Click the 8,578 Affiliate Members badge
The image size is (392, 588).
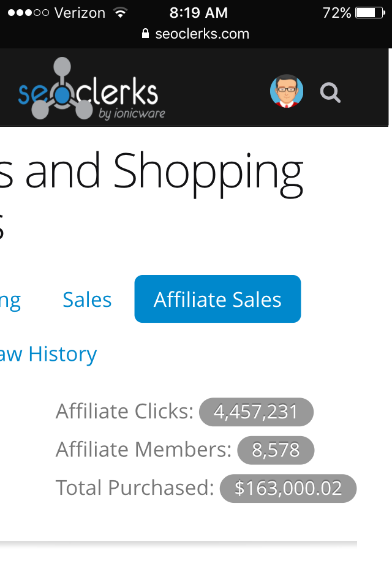point(276,450)
